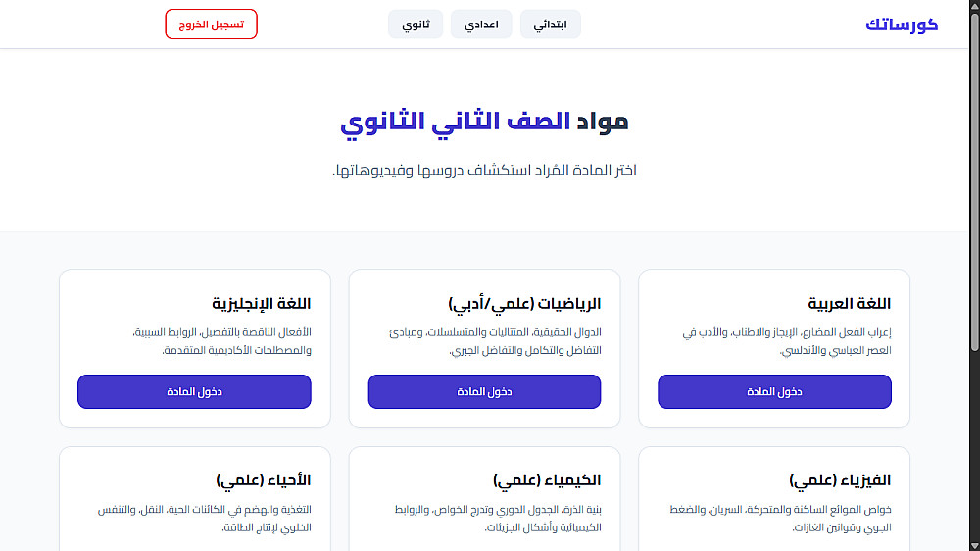Enter the اللغة الإنجليزية subject
Viewport: 980px width, 551px height.
pos(194,391)
